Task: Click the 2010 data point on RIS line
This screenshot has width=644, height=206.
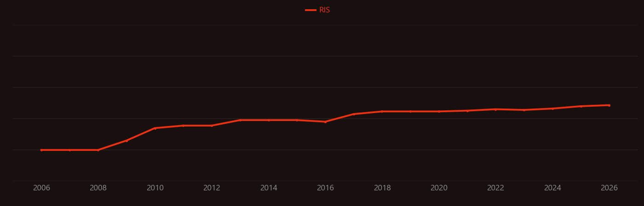Action: pos(155,128)
